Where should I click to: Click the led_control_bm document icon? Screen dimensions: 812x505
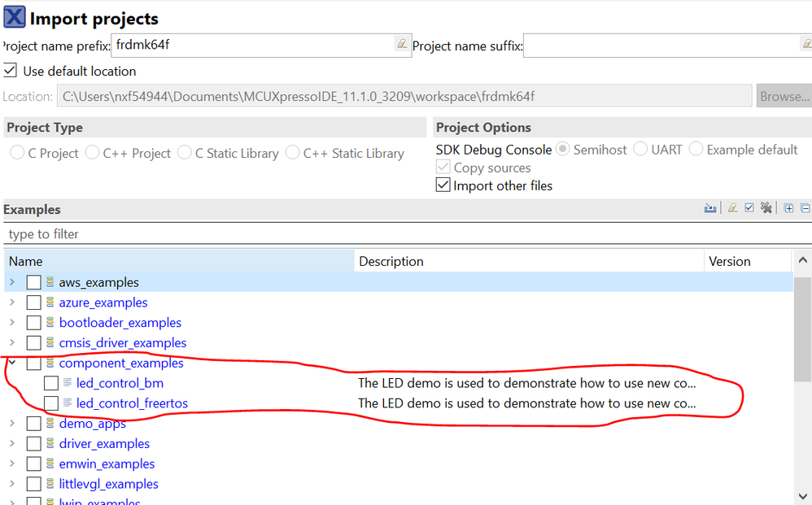click(x=68, y=383)
